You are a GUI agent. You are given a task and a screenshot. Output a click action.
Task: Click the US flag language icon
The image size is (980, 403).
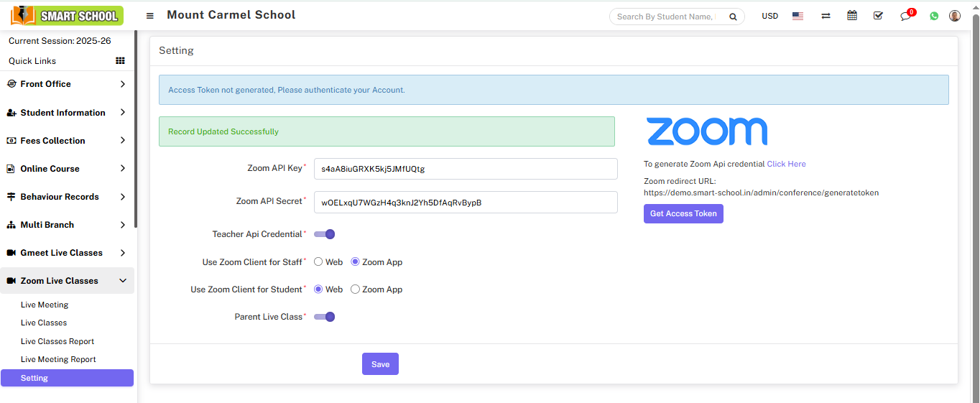[x=798, y=16]
